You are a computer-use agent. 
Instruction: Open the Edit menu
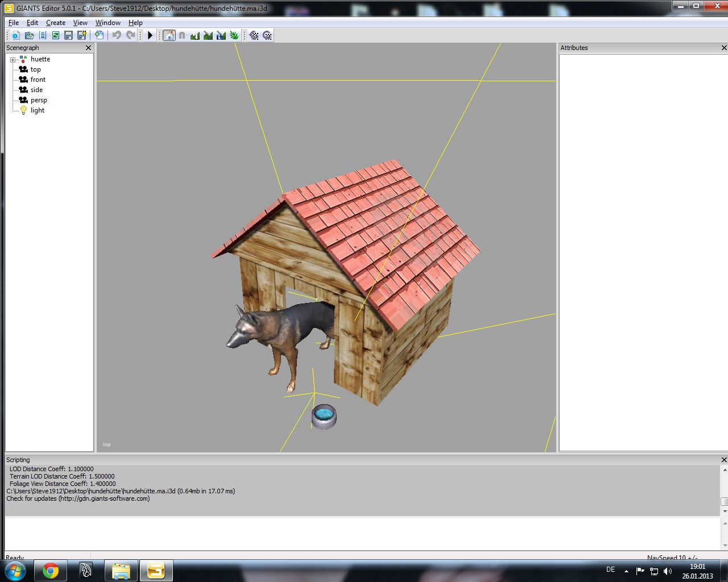pyautogui.click(x=32, y=23)
